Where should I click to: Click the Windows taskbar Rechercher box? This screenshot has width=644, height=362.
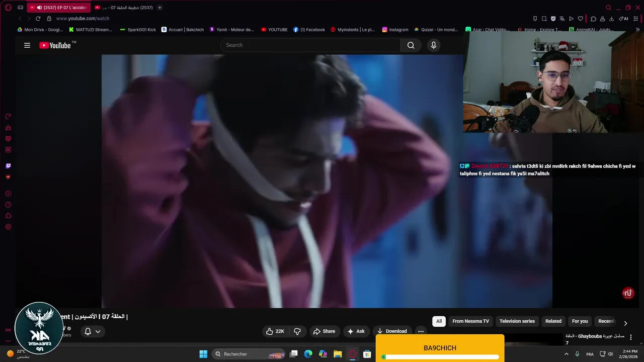point(249,354)
